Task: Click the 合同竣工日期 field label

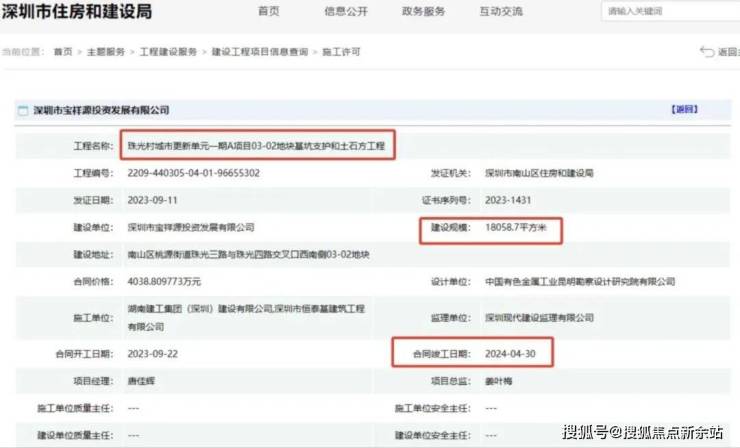Action: (x=442, y=354)
